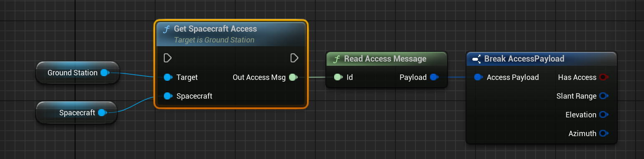Click the Out Access Msg output pin

[x=293, y=77]
